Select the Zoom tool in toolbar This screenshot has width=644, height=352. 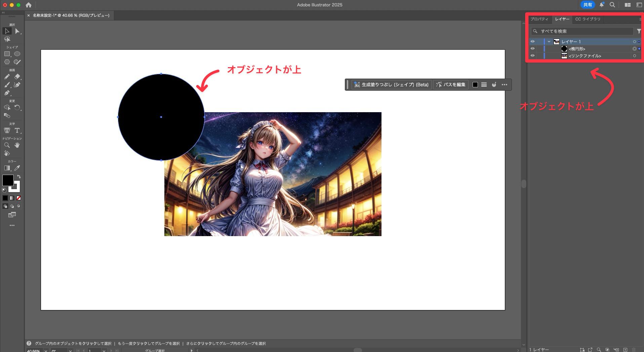tap(7, 145)
